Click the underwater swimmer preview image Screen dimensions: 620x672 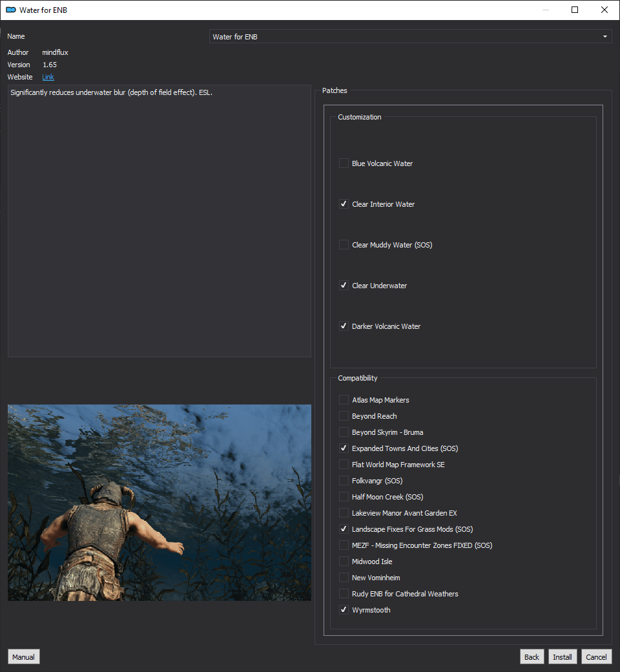[160, 503]
